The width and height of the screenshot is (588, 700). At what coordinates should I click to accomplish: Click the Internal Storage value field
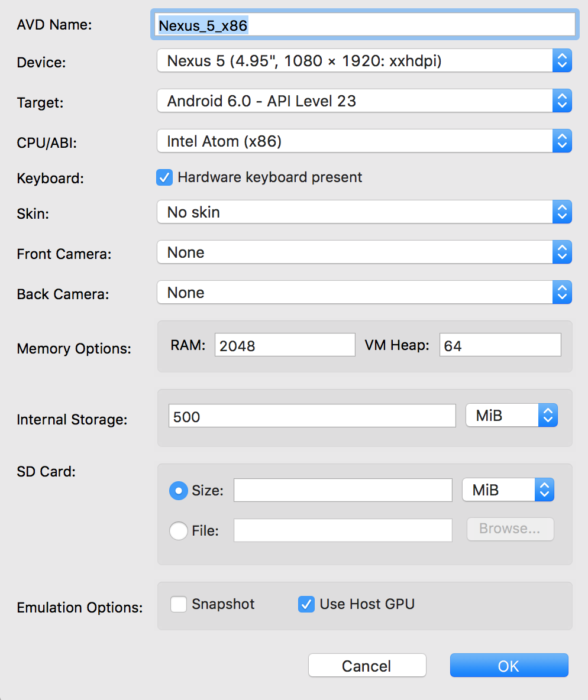(x=312, y=416)
